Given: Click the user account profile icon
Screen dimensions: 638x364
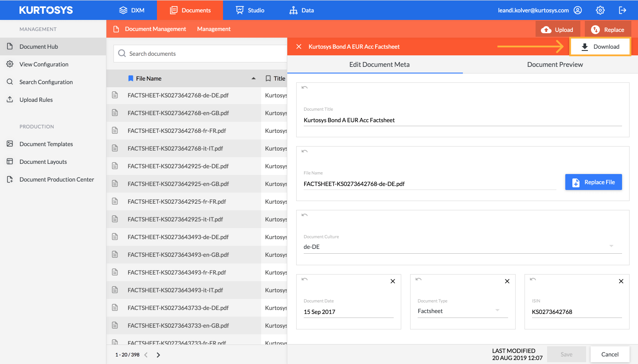Looking at the screenshot, I should tap(578, 10).
